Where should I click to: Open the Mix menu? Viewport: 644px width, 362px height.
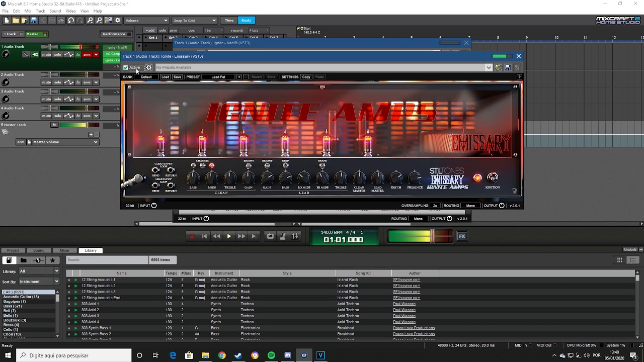(x=28, y=11)
